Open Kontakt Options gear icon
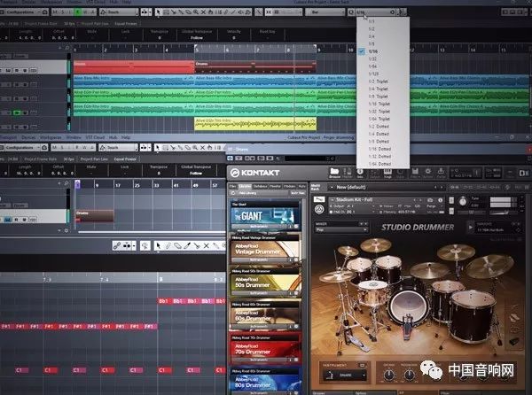Viewport: 532px width, 395px height. (428, 173)
